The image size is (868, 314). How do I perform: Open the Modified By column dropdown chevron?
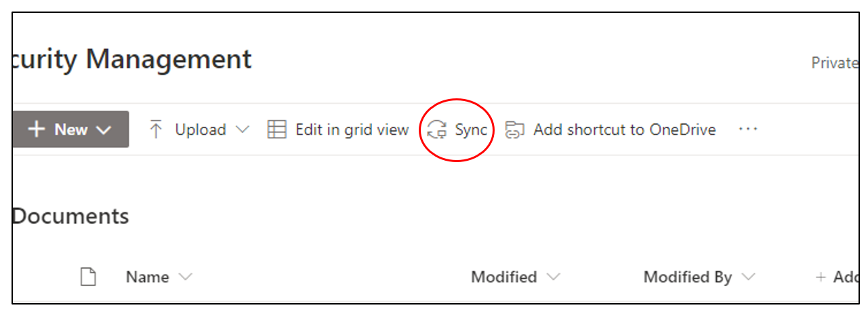(x=748, y=277)
